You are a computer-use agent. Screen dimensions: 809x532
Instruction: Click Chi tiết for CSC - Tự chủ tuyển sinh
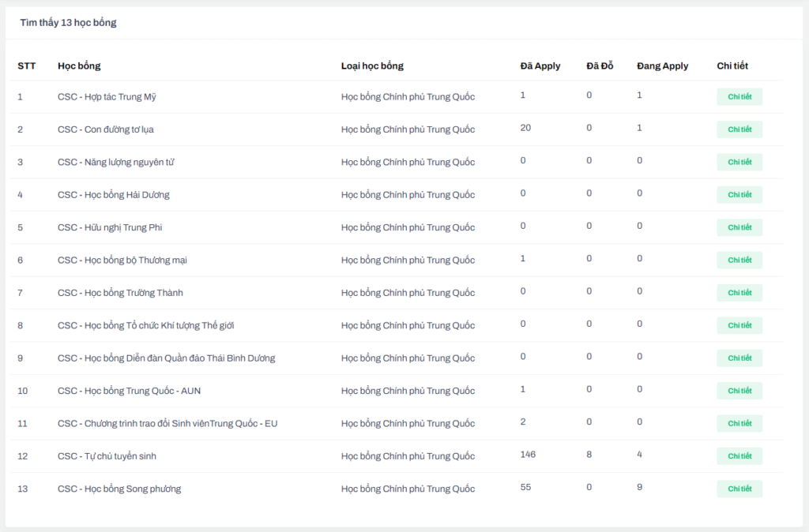(x=739, y=456)
